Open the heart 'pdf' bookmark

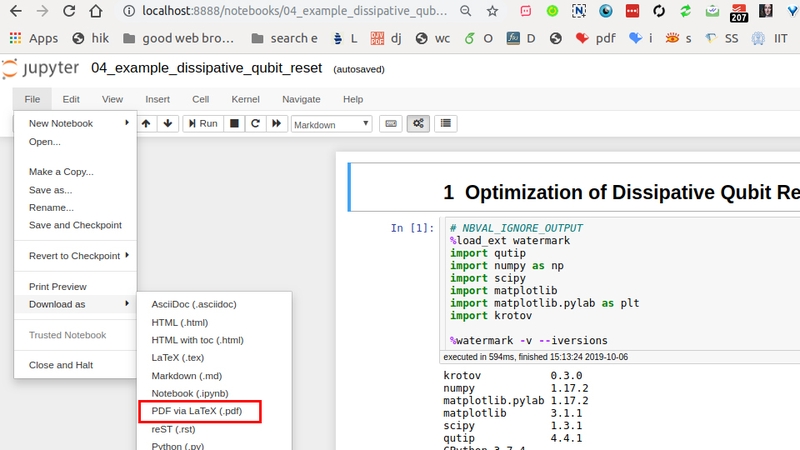click(x=595, y=38)
